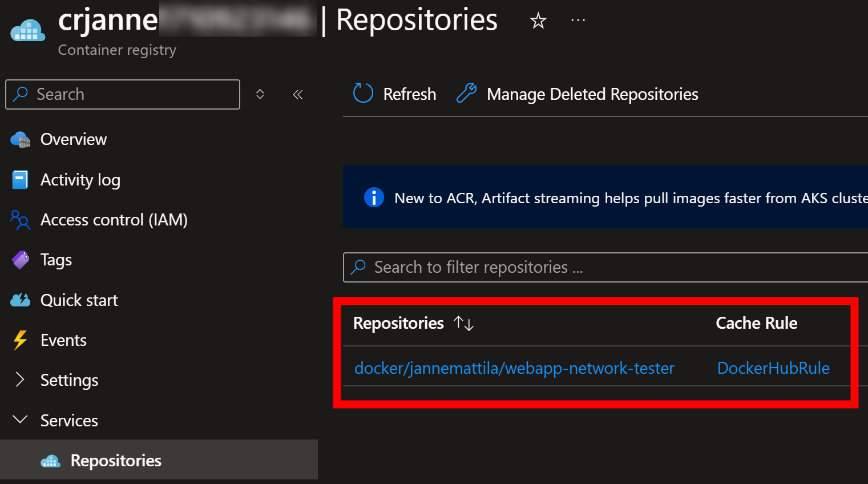The height and width of the screenshot is (484, 868).
Task: Click the Cache Rule column header
Action: point(756,323)
